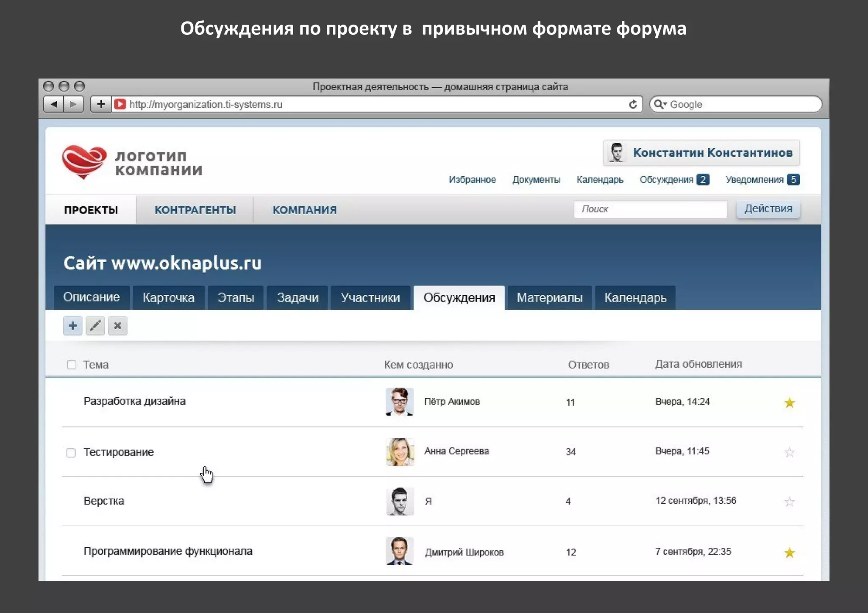Screen dimensions: 868x613
Task: Open the Верстка topic
Action: point(104,501)
